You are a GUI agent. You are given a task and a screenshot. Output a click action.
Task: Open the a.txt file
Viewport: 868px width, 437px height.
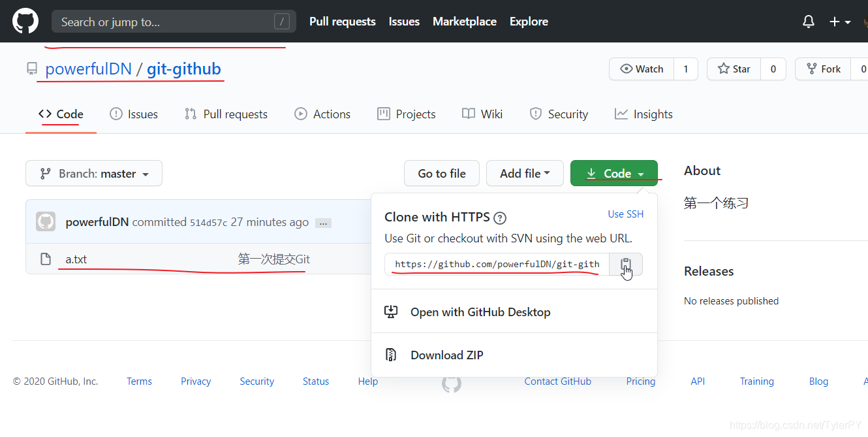pos(76,259)
